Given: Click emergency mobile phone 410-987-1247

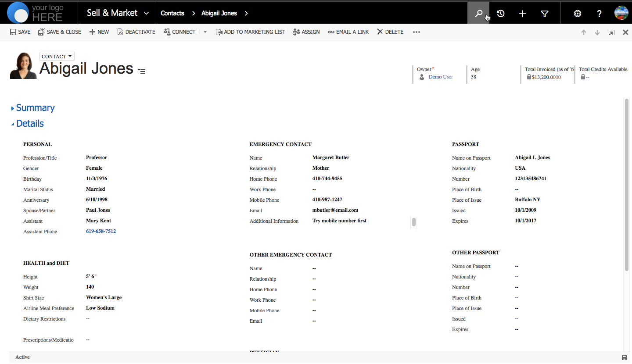Looking at the screenshot, I should pyautogui.click(x=327, y=200).
